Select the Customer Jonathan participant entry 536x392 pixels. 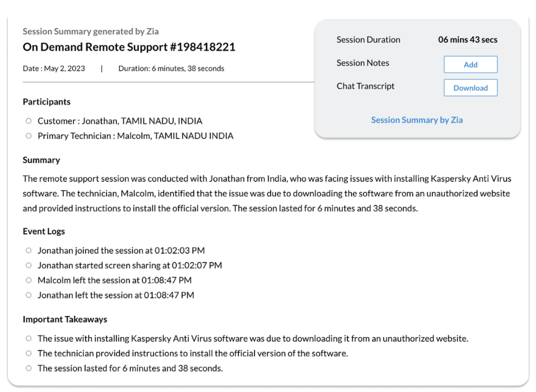tap(120, 121)
